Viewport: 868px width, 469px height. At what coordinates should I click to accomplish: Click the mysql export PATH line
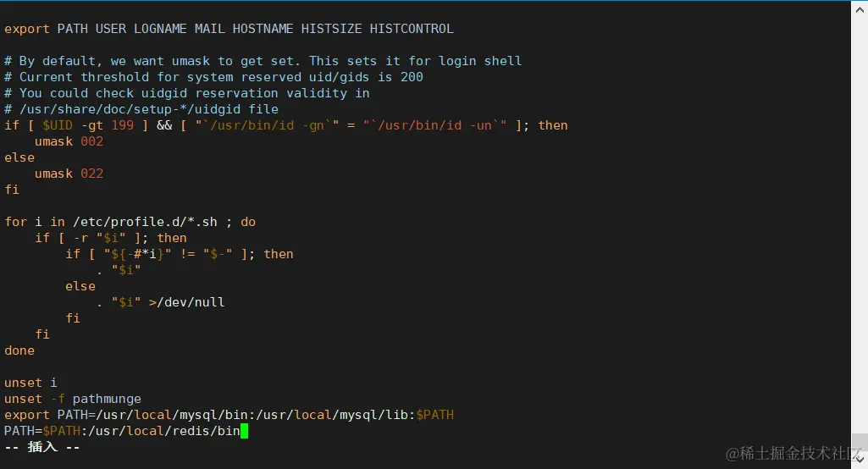click(229, 415)
